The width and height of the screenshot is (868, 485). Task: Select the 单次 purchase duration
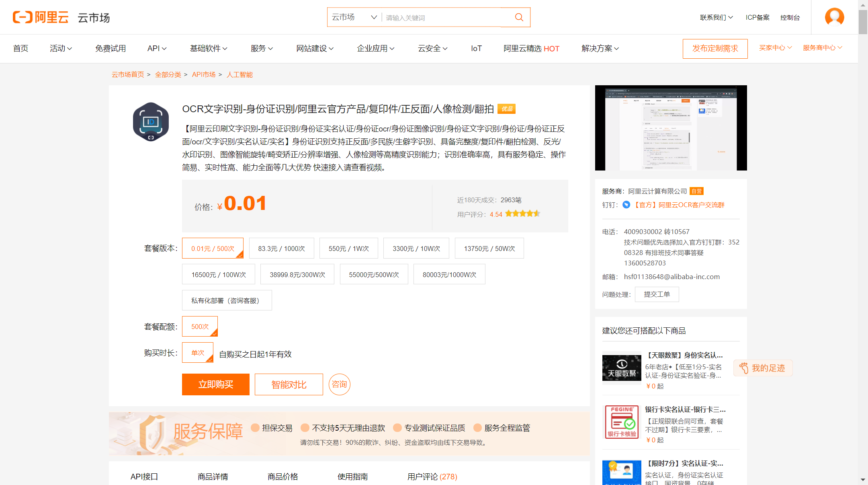point(197,352)
